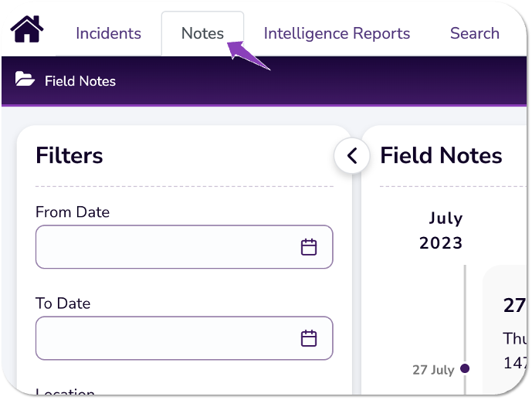This screenshot has width=532, height=400.
Task: Click the July 2023 timeline header
Action: click(x=442, y=230)
